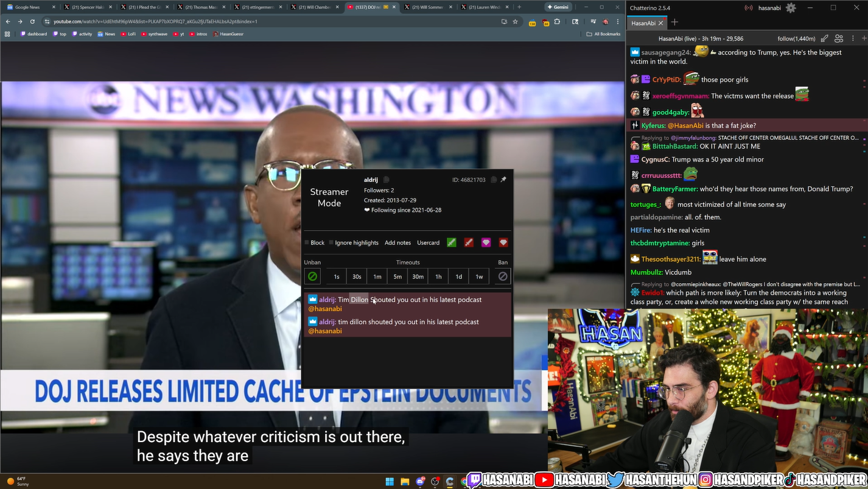Open the viewer list icon in Chatterino
This screenshot has width=868, height=489.
(x=839, y=38)
